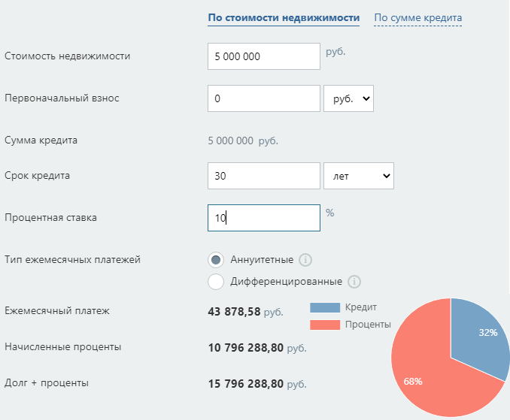This screenshot has height=420, width=510.
Task: Click info icon next to Дифференцированные
Action: pyautogui.click(x=354, y=282)
